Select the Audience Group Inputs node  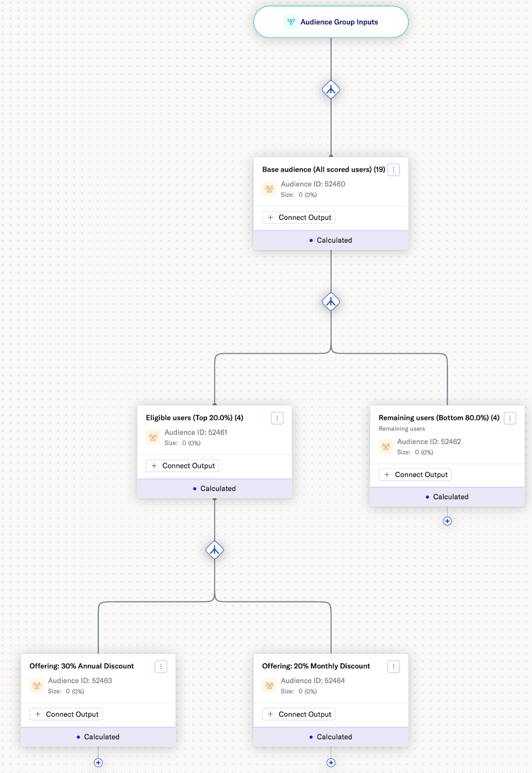coord(331,22)
